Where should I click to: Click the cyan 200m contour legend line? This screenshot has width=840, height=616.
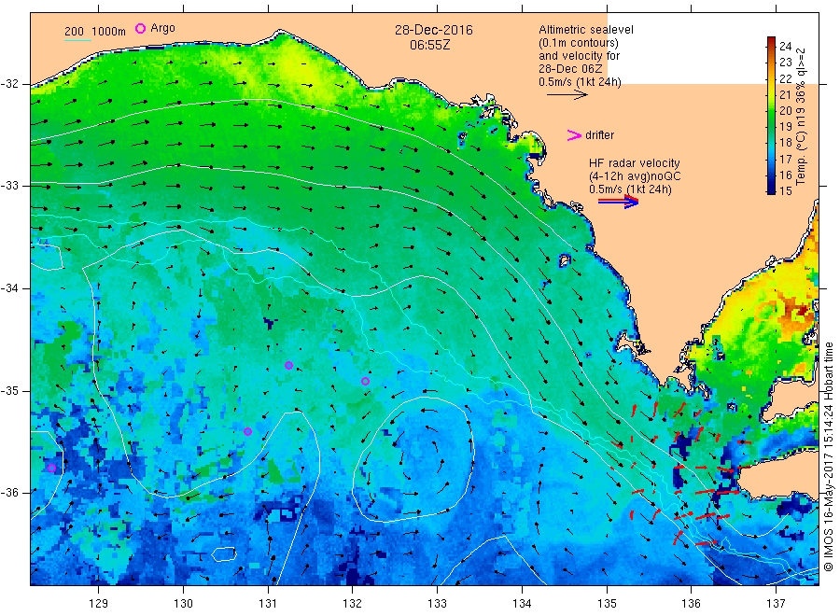point(77,40)
